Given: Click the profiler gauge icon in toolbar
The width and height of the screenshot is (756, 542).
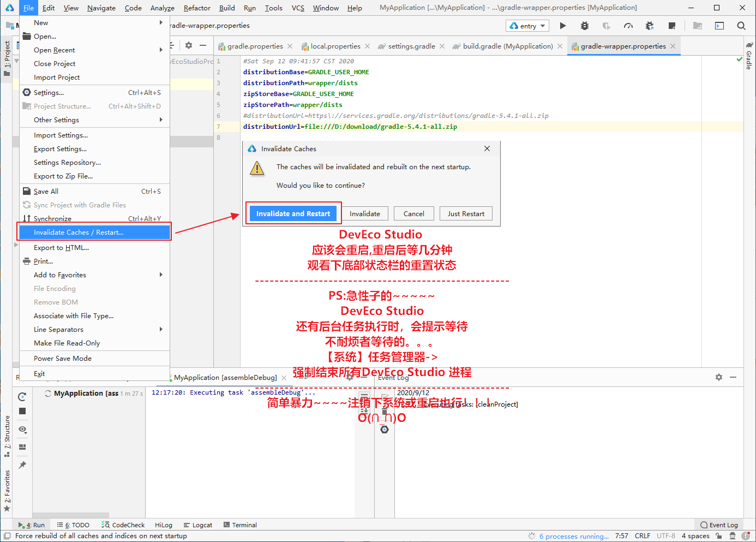Looking at the screenshot, I should (x=628, y=26).
